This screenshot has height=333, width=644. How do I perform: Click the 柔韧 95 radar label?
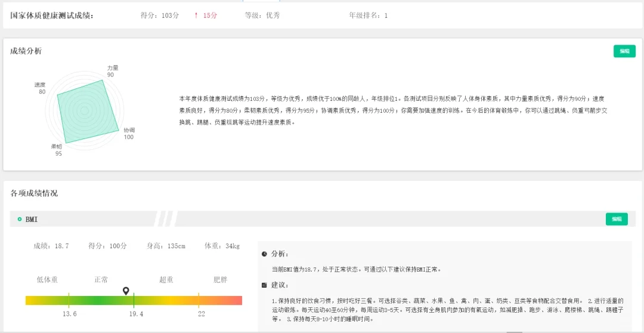[x=57, y=150]
